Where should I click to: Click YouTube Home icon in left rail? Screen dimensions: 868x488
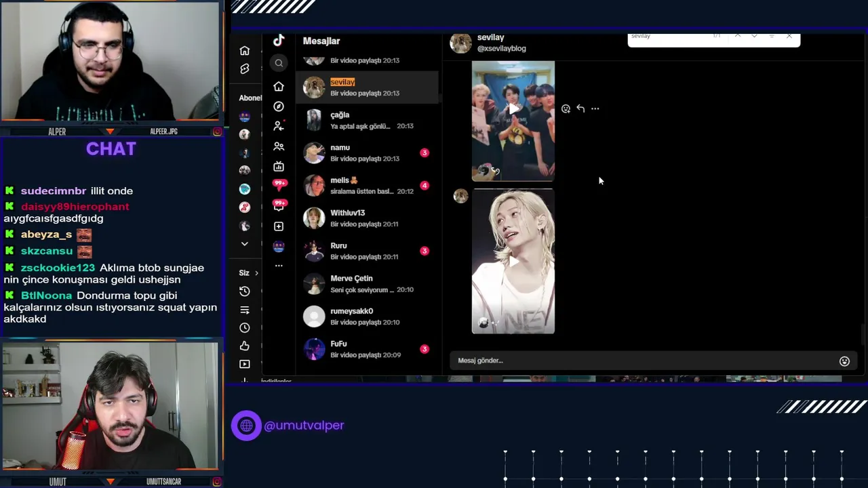[x=245, y=51]
